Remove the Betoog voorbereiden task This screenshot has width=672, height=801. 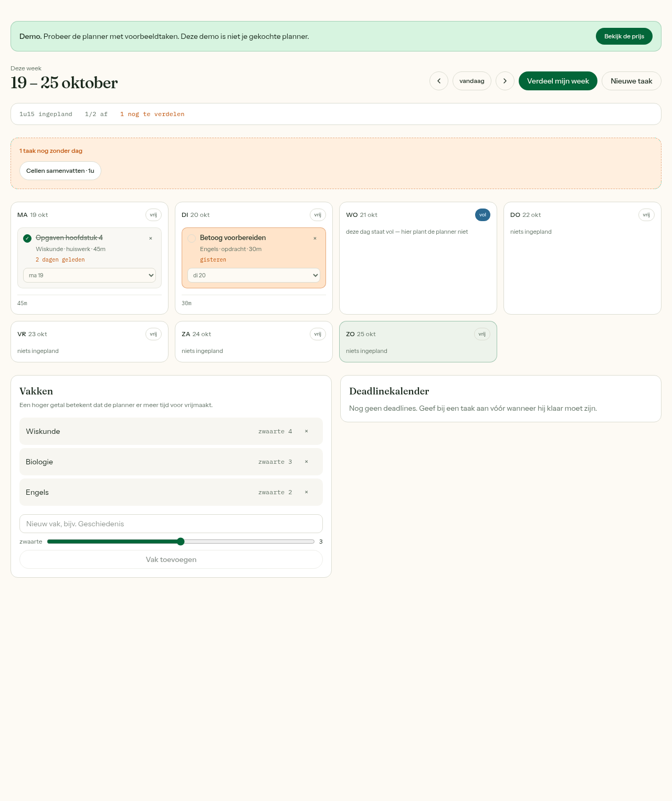click(x=315, y=238)
